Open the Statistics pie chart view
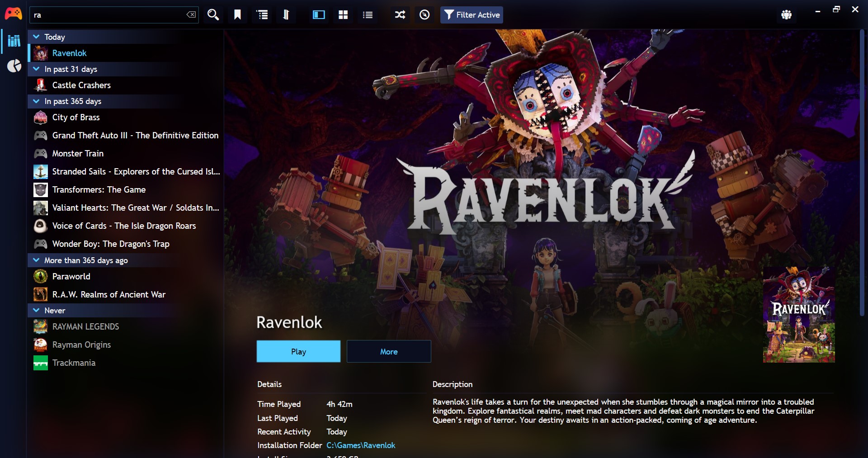The image size is (868, 458). click(x=14, y=66)
